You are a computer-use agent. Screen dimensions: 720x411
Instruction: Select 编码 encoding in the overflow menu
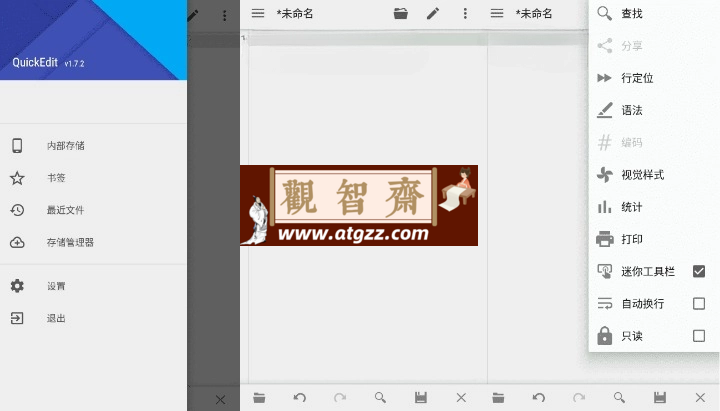tap(654, 142)
